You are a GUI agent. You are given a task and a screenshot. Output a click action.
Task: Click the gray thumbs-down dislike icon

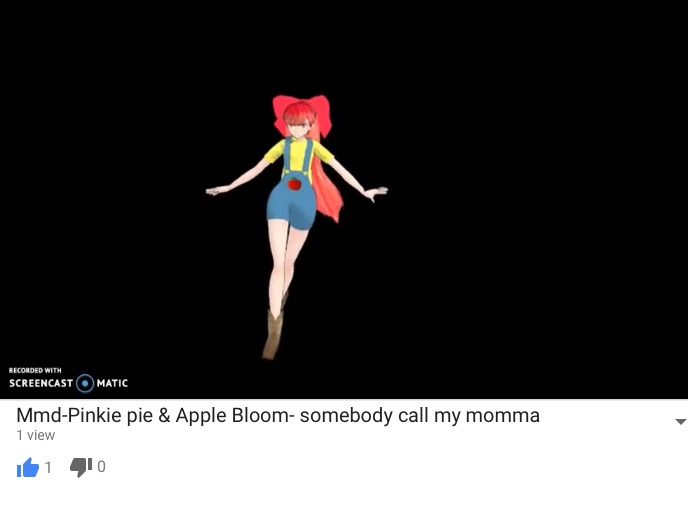click(81, 467)
